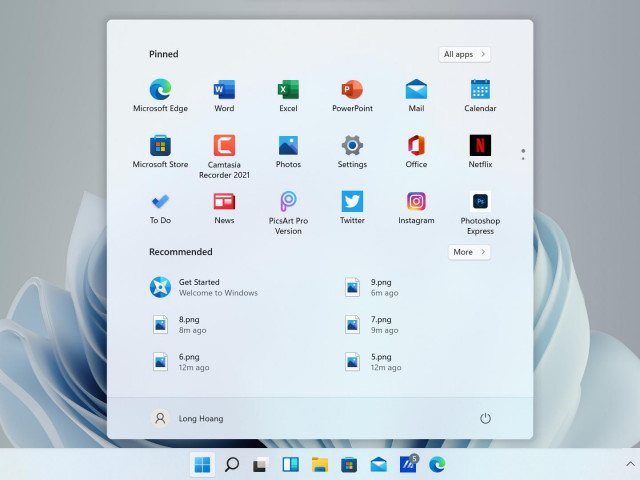Open Get Started recommended item

[204, 287]
